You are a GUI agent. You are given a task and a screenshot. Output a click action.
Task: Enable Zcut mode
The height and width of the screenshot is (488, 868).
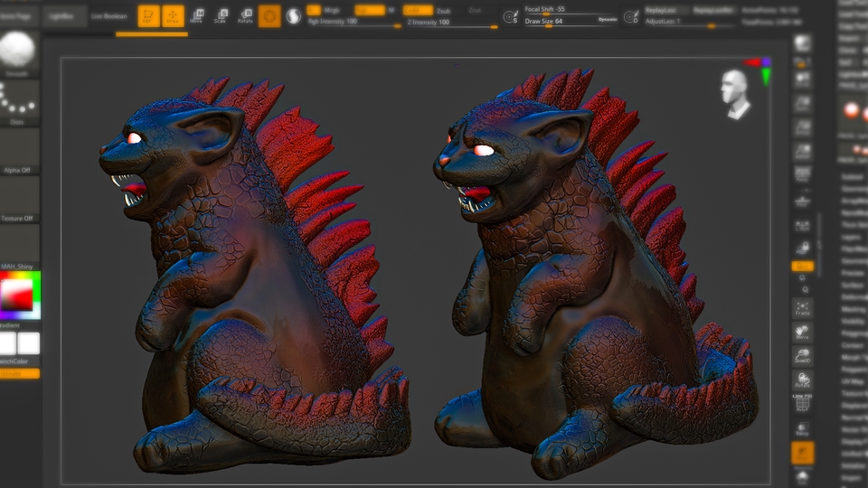475,10
